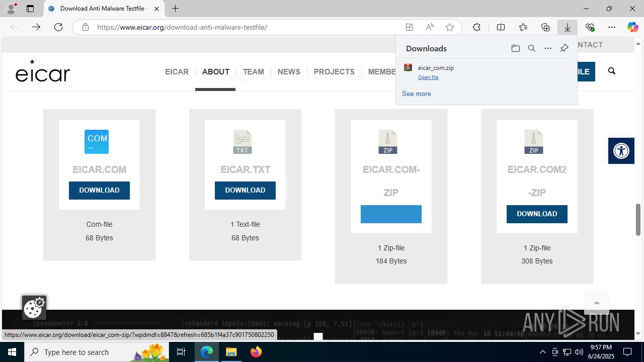Click the TXT file type icon
644x362 pixels.
click(243, 142)
